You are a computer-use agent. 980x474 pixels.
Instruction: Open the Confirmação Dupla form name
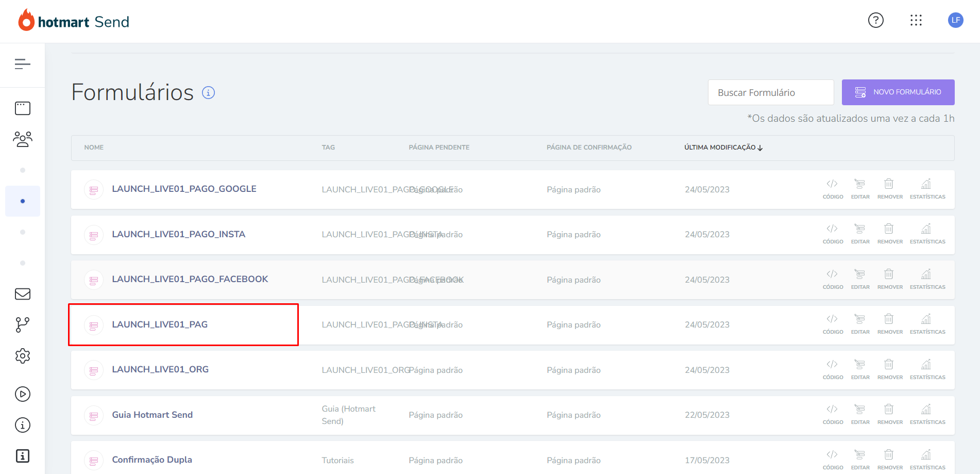coord(152,460)
